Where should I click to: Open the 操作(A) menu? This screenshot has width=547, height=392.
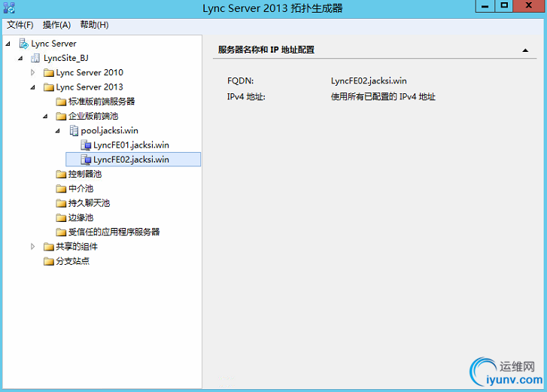56,25
